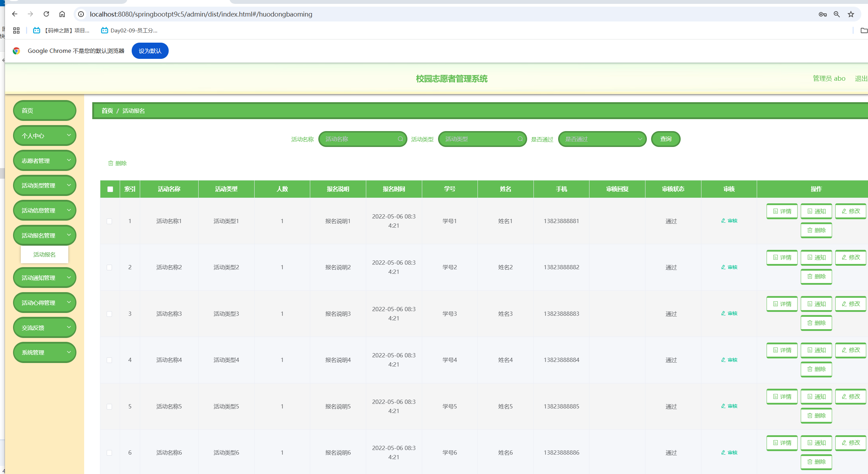Bookmark this page with star icon
The image size is (868, 474).
851,14
